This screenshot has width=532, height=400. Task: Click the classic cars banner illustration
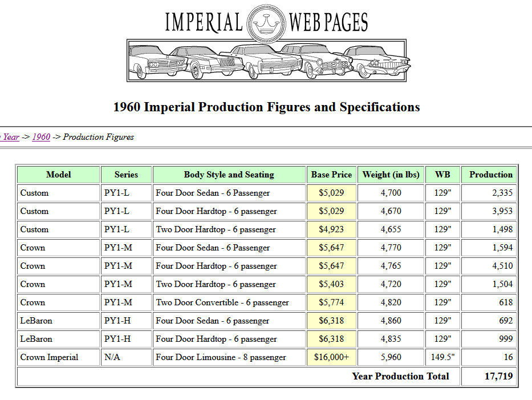[x=266, y=61]
